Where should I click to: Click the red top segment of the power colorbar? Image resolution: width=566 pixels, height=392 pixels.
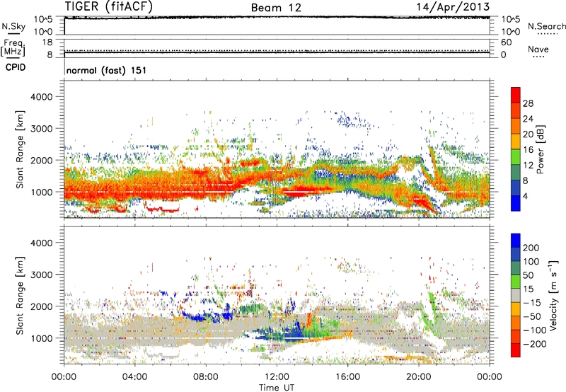516,95
